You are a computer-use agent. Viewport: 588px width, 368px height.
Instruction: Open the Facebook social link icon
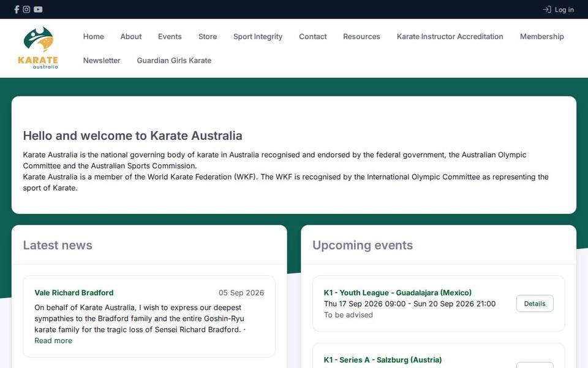(17, 9)
